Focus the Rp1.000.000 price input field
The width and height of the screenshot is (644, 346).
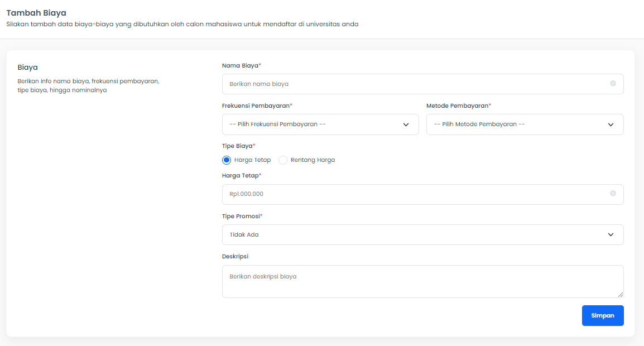coord(422,194)
